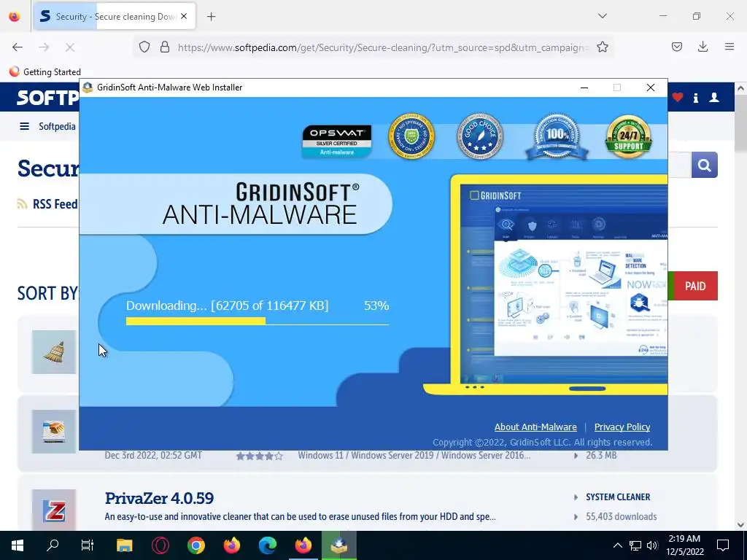Open the PrivaZer 4.0.59 listing
747x560 pixels.
[159, 498]
